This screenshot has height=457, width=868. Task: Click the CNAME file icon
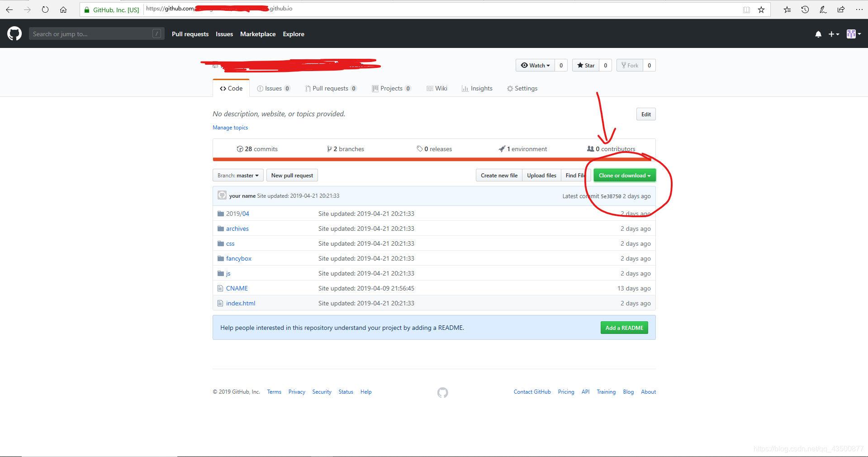click(x=220, y=288)
